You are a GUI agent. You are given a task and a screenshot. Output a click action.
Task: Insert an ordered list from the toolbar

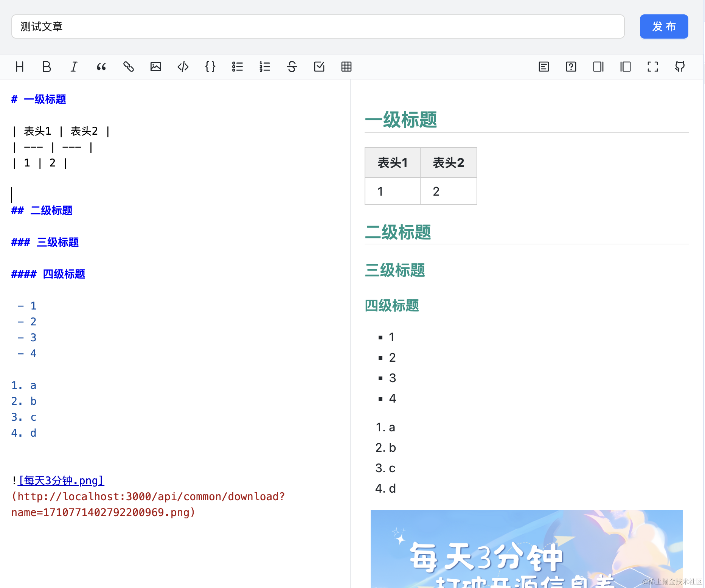click(265, 67)
